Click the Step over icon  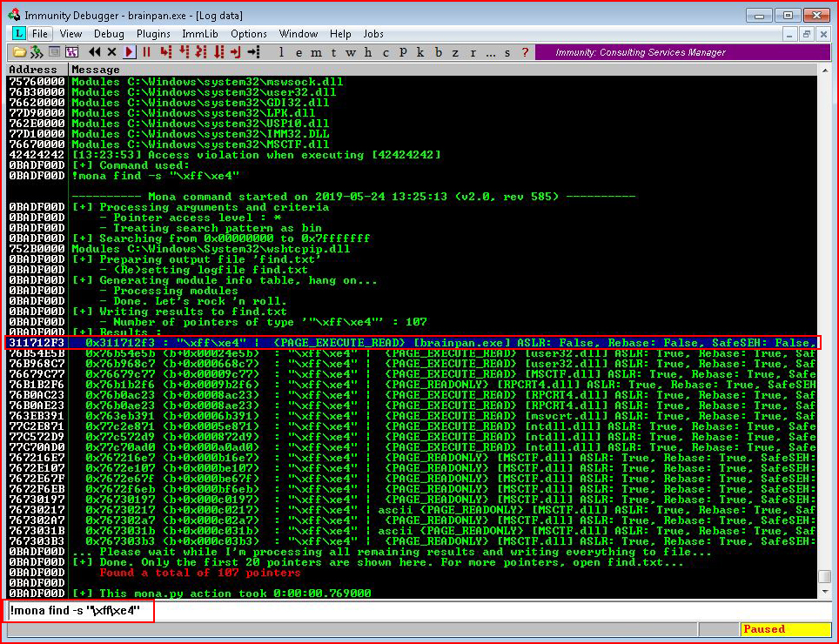184,52
